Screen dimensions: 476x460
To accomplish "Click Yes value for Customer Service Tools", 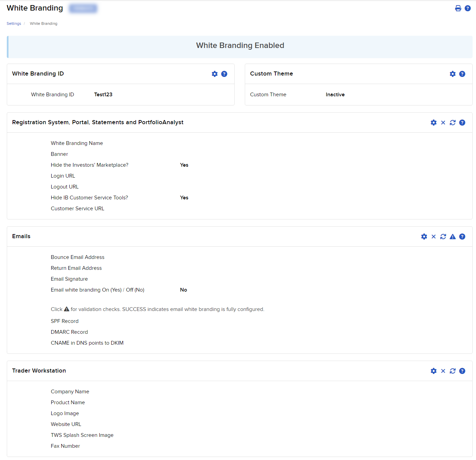I will (184, 198).
